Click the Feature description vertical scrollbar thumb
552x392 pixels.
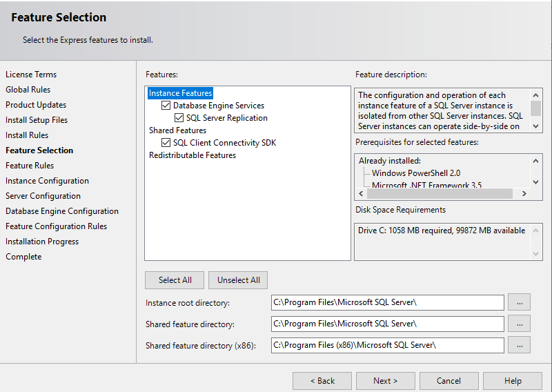pos(535,108)
